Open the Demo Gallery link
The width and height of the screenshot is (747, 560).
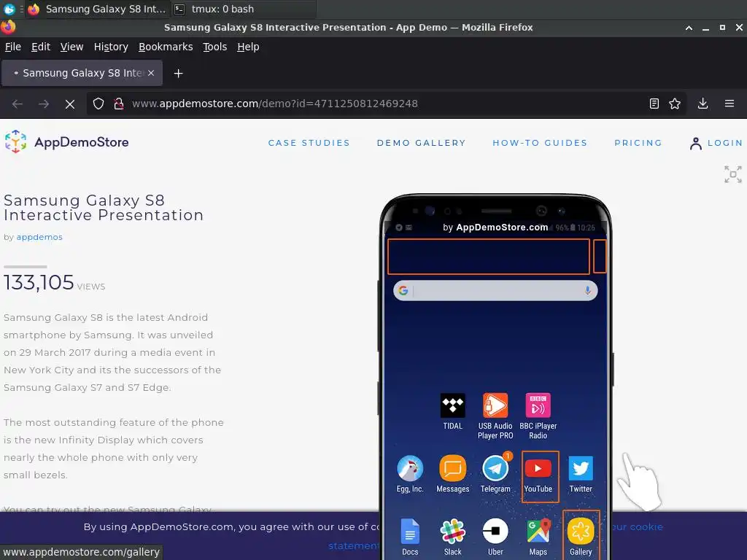coord(421,143)
